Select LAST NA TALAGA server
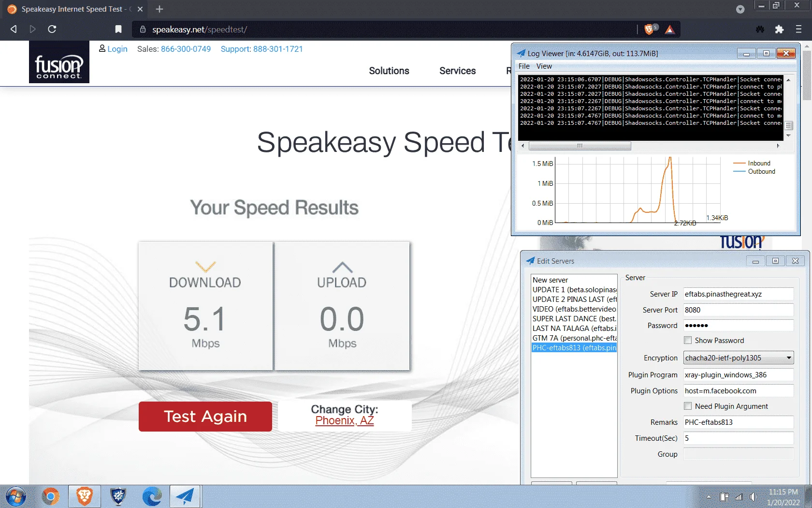The height and width of the screenshot is (508, 812). tap(574, 329)
